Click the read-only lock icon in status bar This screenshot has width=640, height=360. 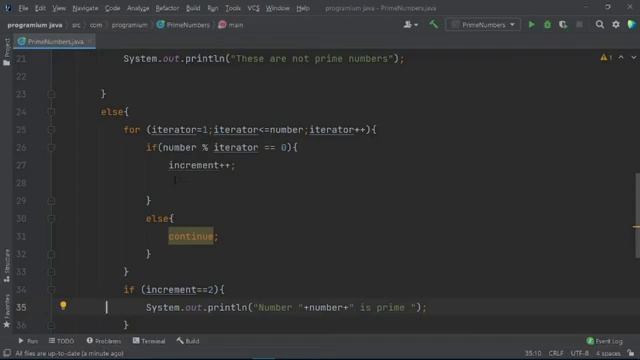(631, 353)
